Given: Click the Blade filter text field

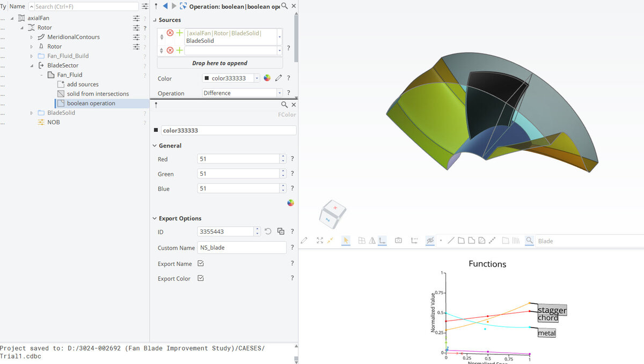Looking at the screenshot, I should [589, 241].
